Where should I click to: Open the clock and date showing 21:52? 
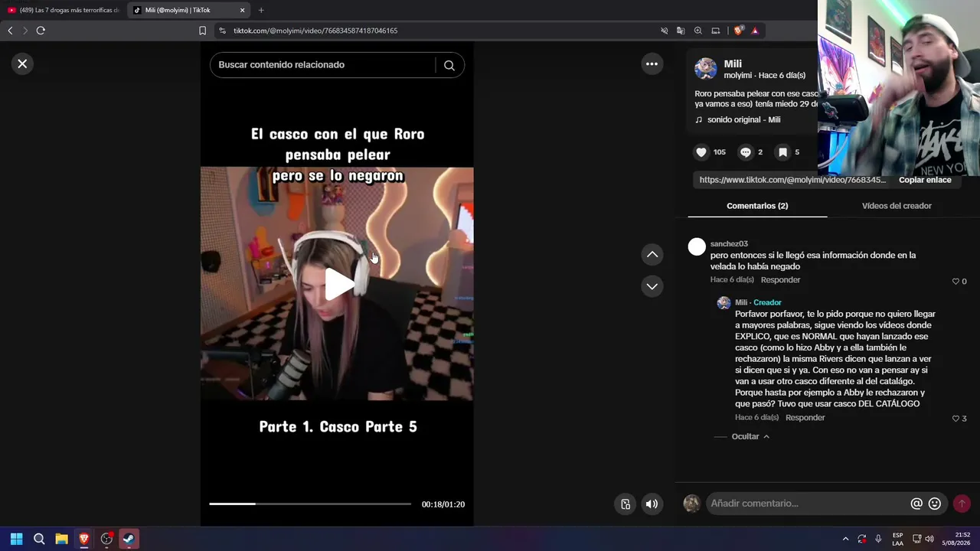(956, 539)
